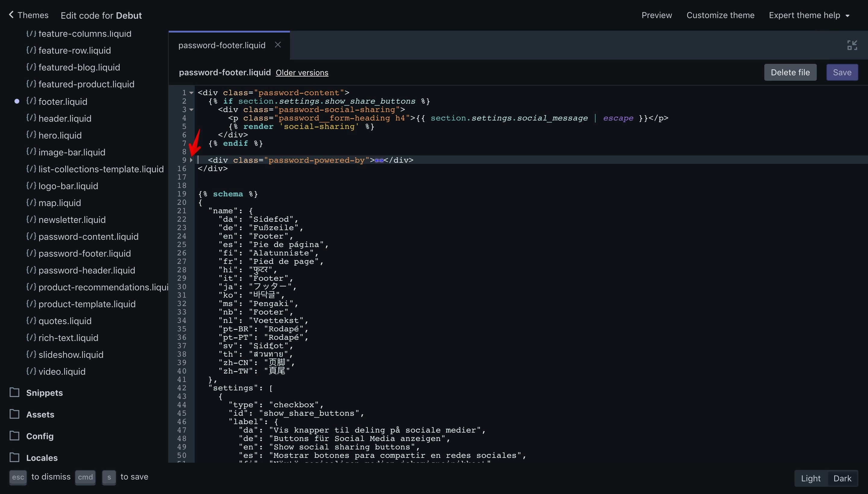
Task: Switch editor to Dark theme
Action: point(842,478)
